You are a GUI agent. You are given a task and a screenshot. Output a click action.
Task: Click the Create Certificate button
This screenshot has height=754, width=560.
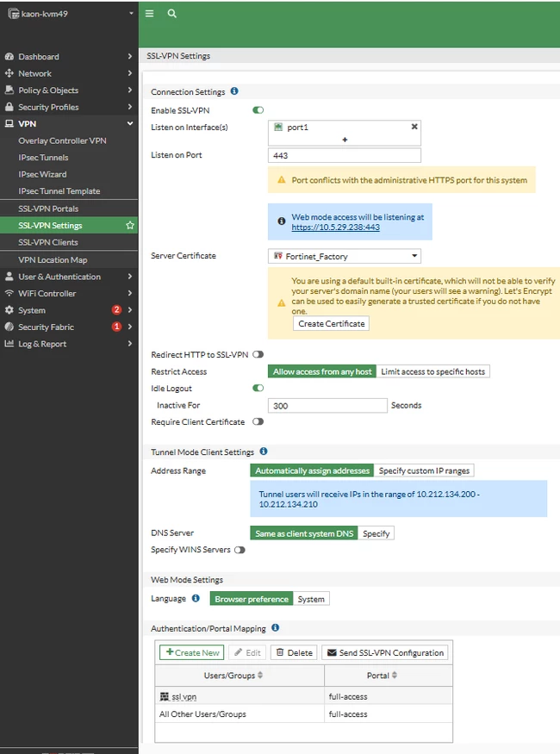[331, 324]
